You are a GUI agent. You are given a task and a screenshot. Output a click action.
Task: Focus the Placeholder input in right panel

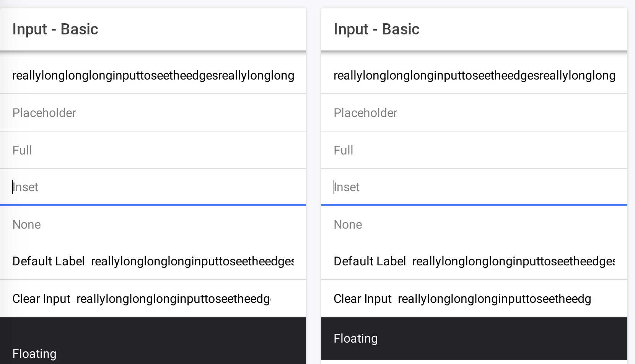pos(474,113)
